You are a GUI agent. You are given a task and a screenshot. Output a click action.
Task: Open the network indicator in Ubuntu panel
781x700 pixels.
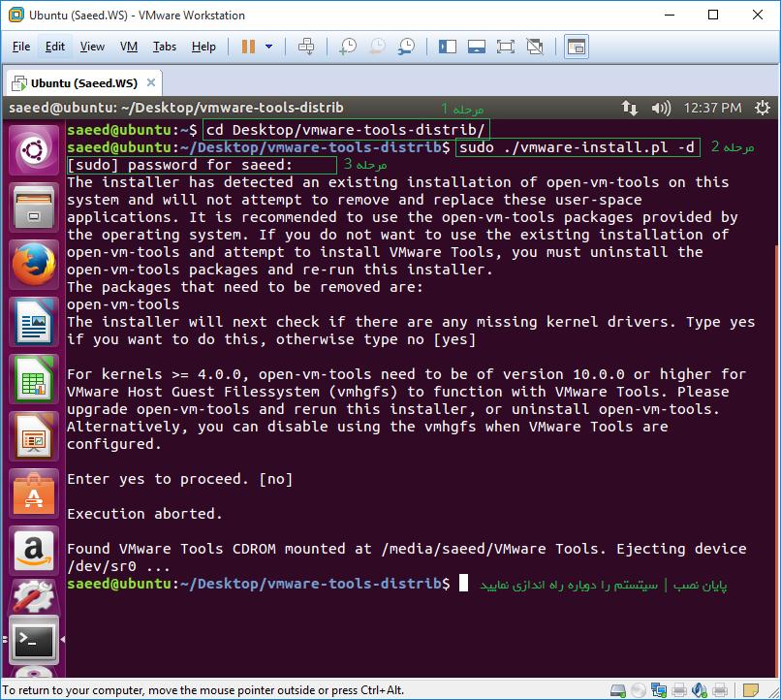tap(630, 108)
